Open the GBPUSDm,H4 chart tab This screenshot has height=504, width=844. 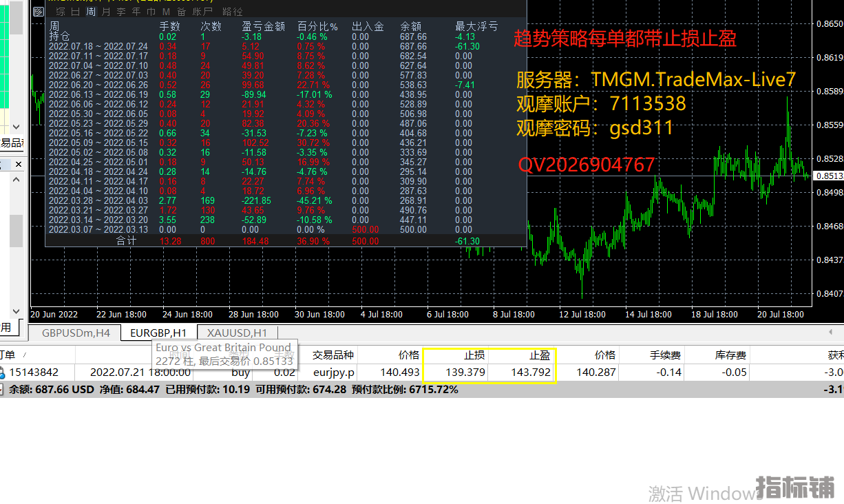pos(76,333)
